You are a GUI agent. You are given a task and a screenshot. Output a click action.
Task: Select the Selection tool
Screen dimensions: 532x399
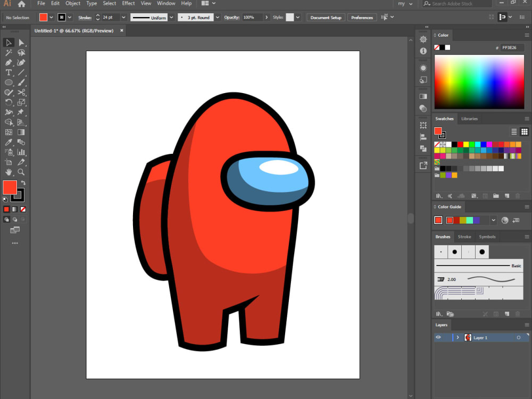(x=9, y=43)
